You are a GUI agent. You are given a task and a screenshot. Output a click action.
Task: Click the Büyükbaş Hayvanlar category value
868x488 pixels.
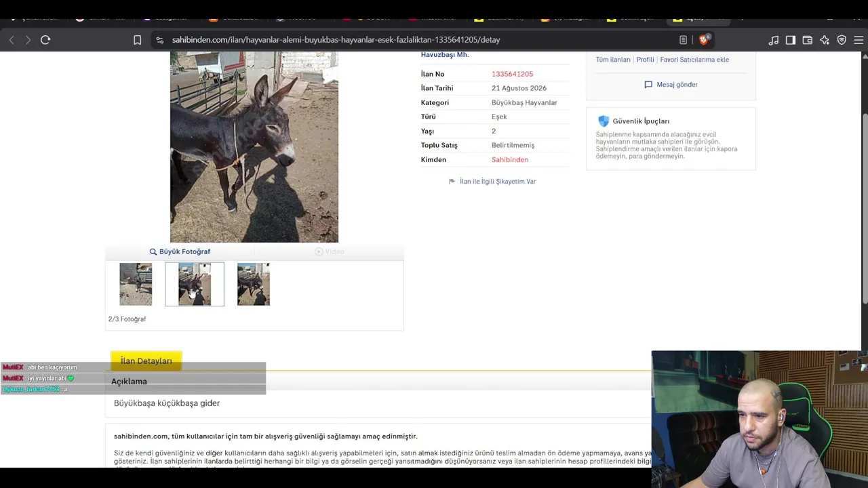524,103
